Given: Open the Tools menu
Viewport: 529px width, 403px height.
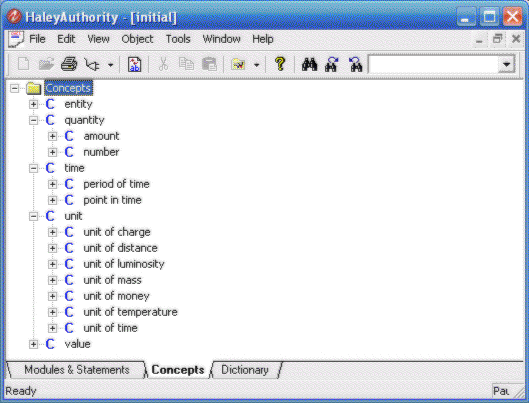Looking at the screenshot, I should [x=178, y=39].
